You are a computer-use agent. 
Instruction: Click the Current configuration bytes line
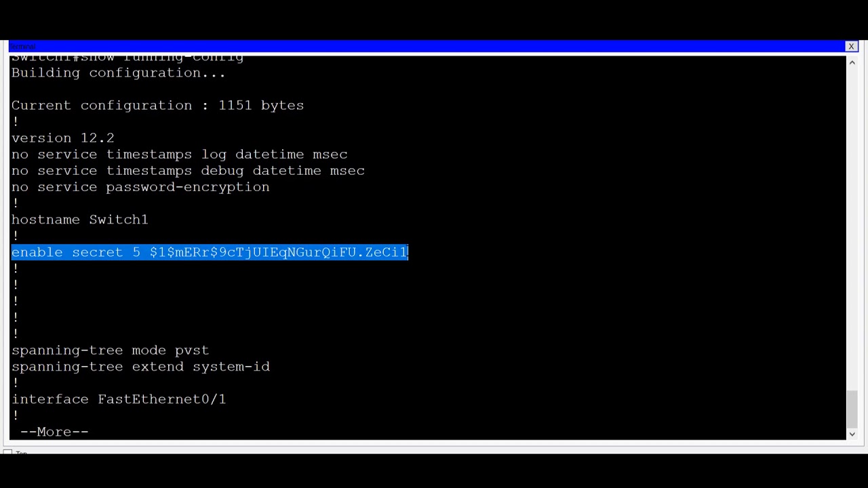pyautogui.click(x=157, y=105)
